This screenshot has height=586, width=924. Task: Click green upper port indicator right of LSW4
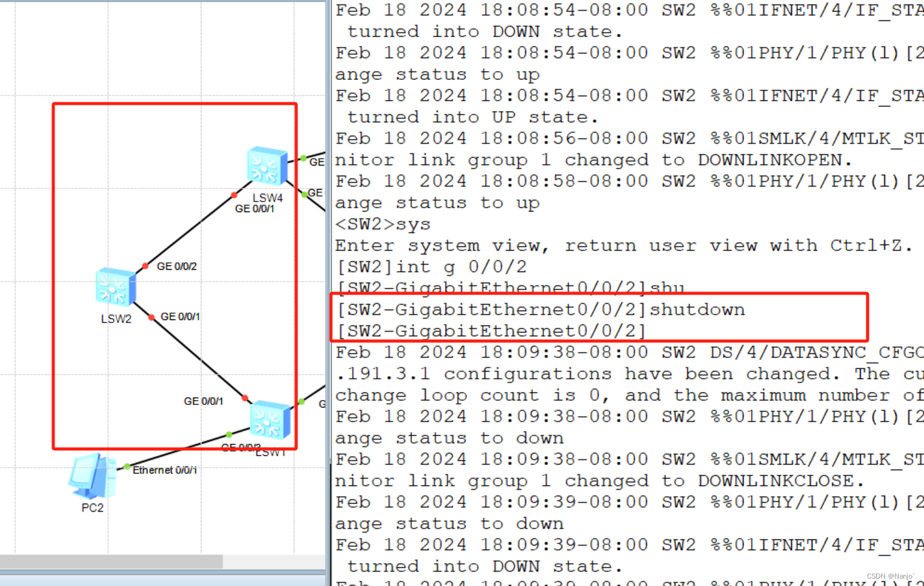coord(304,159)
